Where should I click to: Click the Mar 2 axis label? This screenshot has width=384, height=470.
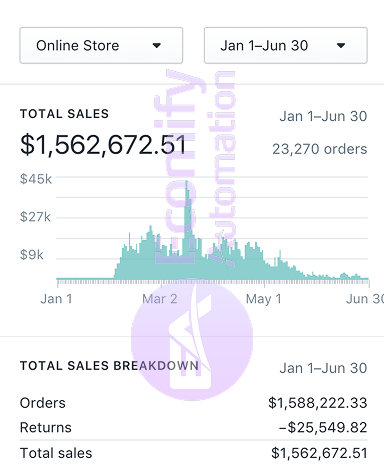click(x=160, y=299)
